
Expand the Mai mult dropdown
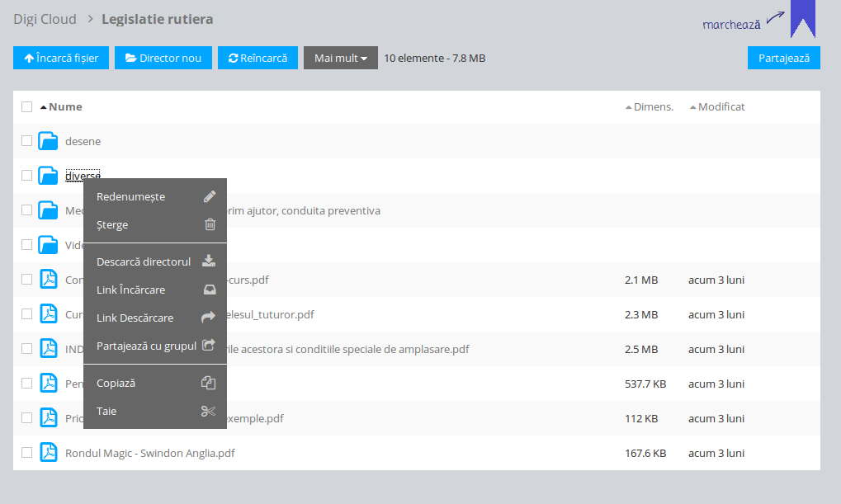pos(340,58)
